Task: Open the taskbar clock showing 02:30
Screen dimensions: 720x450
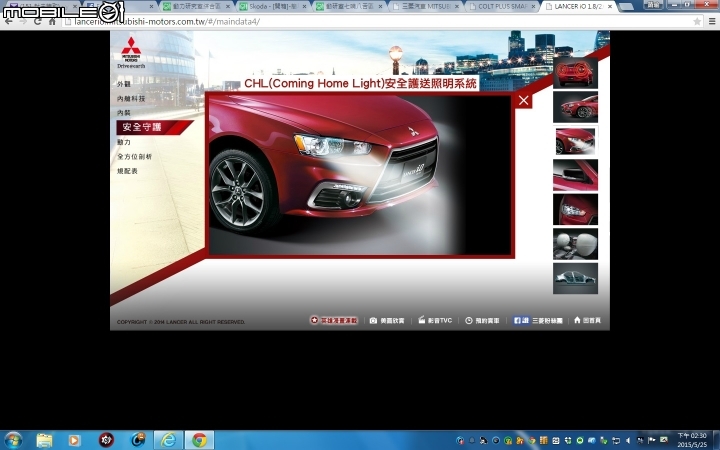Action: click(x=692, y=440)
